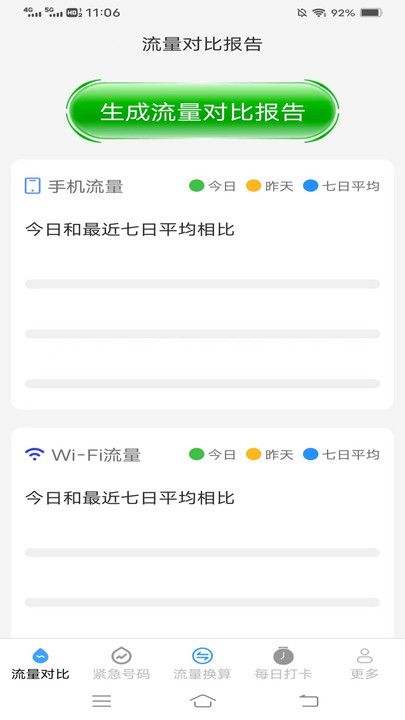The height and width of the screenshot is (720, 405).
Task: Tap the Android home navigation icon
Action: [202, 701]
